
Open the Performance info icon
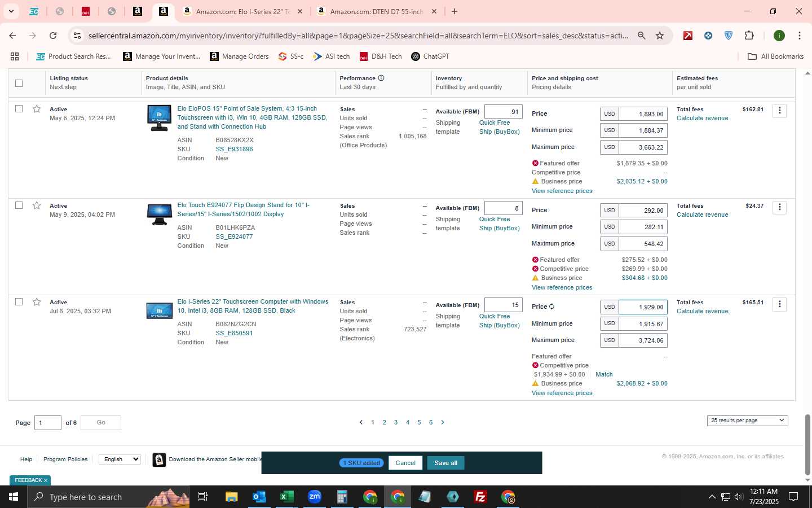pos(381,78)
